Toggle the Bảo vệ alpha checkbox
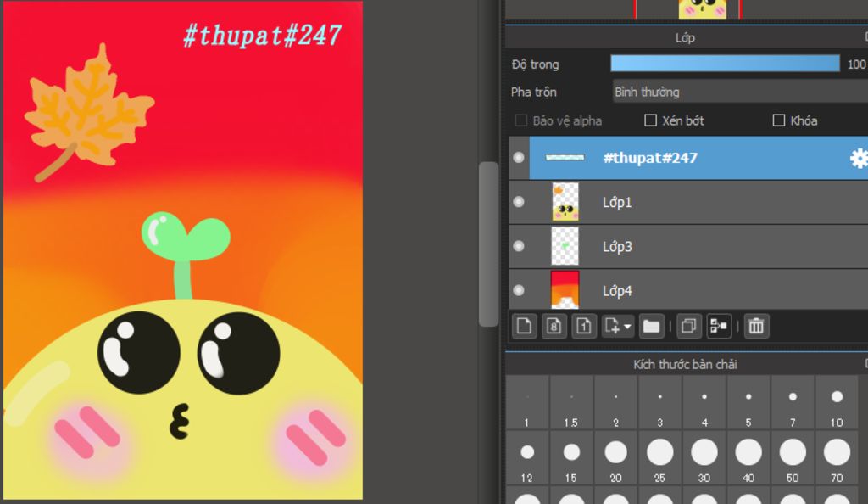The height and width of the screenshot is (504, 868). point(521,120)
